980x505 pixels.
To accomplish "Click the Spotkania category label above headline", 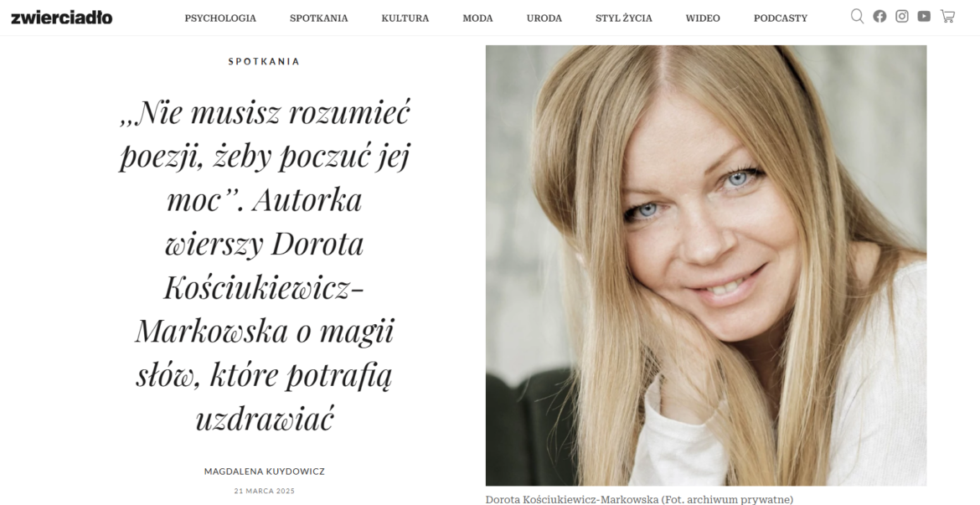I will pyautogui.click(x=264, y=61).
